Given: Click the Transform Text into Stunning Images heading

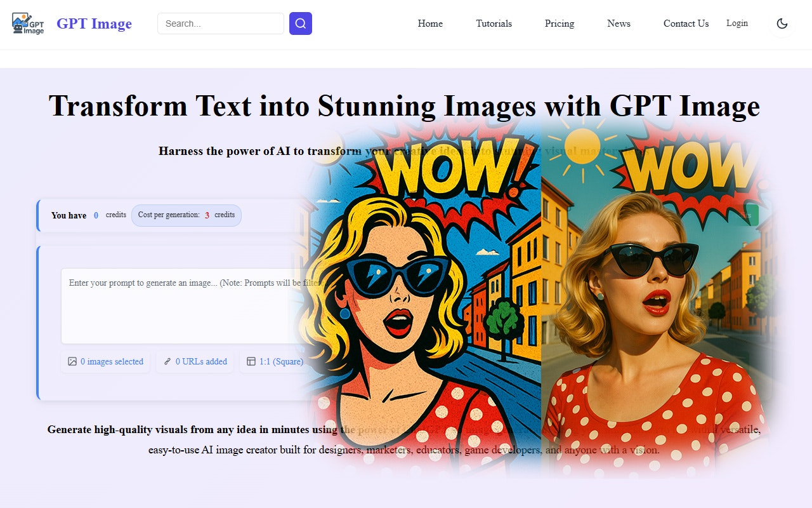Looking at the screenshot, I should (405, 105).
